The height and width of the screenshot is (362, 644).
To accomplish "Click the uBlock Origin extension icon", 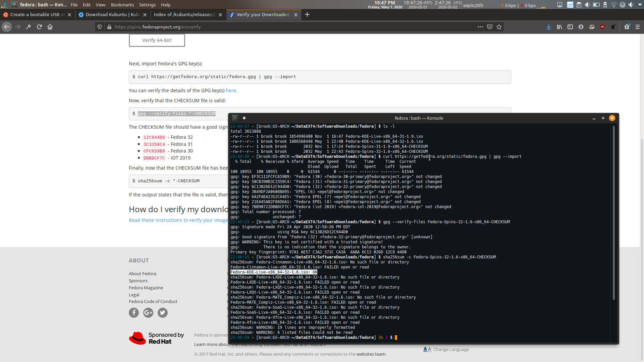I will tap(602, 27).
